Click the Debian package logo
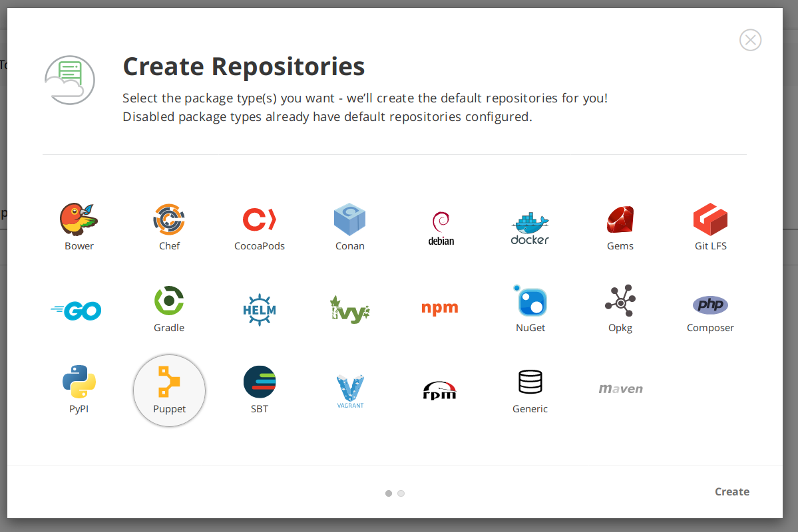Image resolution: width=798 pixels, height=532 pixels. coord(441,227)
